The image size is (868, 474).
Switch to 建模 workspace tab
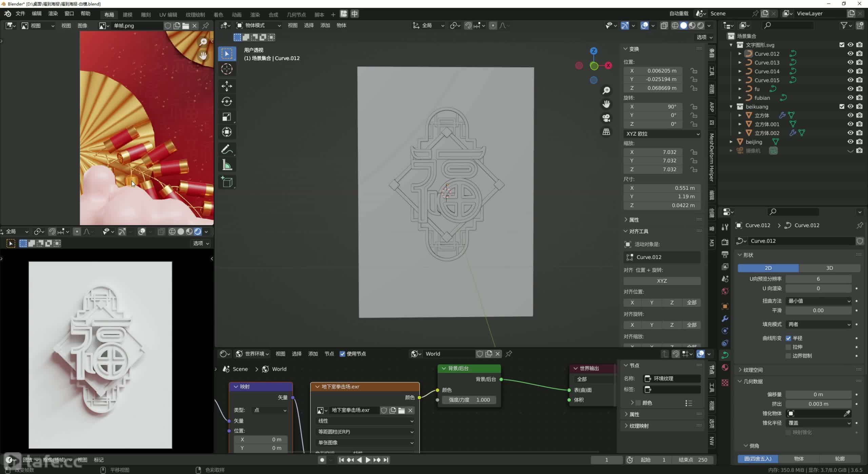(x=127, y=15)
